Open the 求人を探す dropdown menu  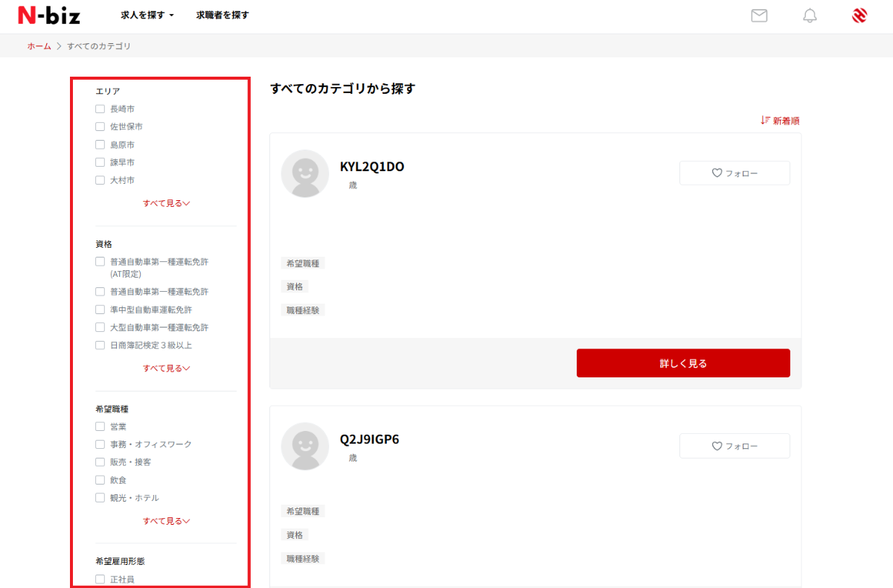(147, 15)
